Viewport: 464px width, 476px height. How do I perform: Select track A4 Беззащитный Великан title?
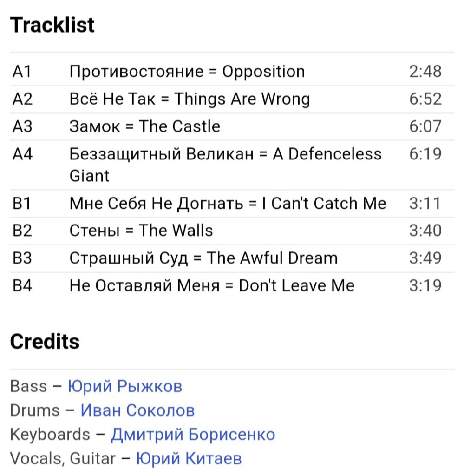coord(226,165)
